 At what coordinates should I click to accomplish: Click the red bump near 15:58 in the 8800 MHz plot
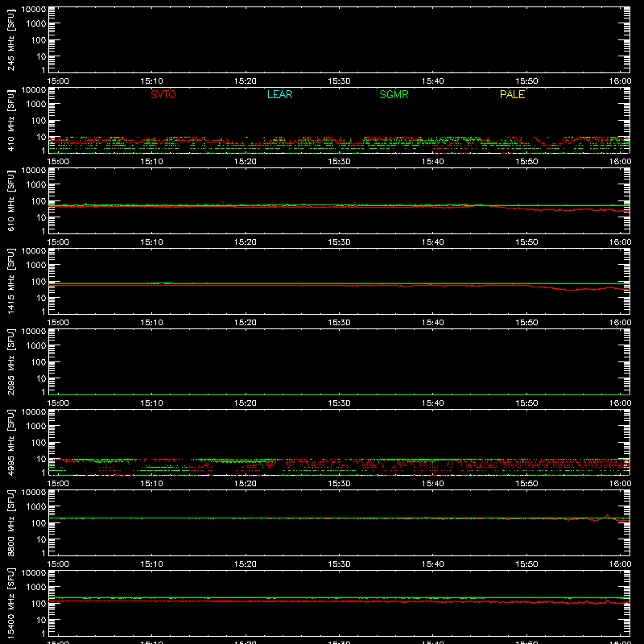point(608,516)
